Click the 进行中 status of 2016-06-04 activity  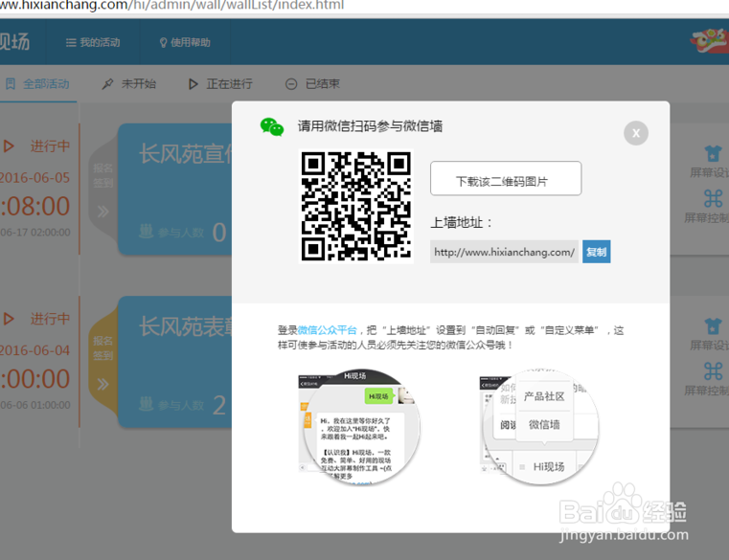pos(50,320)
